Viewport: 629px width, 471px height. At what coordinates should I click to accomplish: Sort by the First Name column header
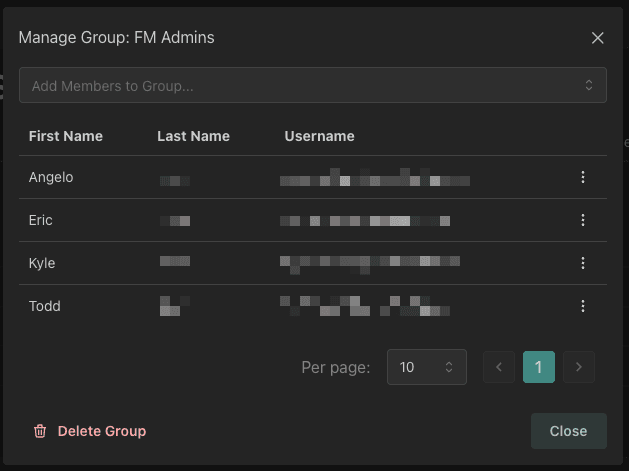click(x=66, y=136)
